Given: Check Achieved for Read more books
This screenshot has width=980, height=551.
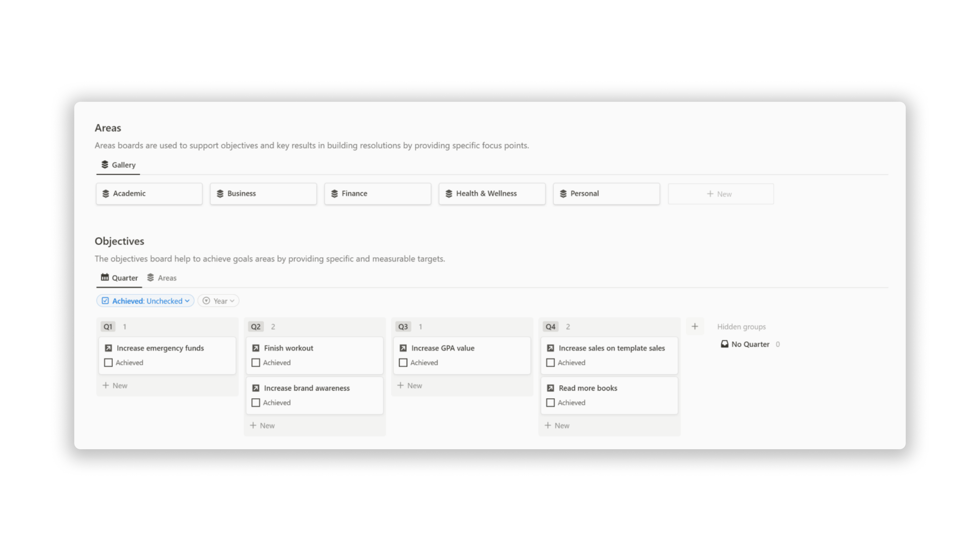Looking at the screenshot, I should [x=550, y=402].
